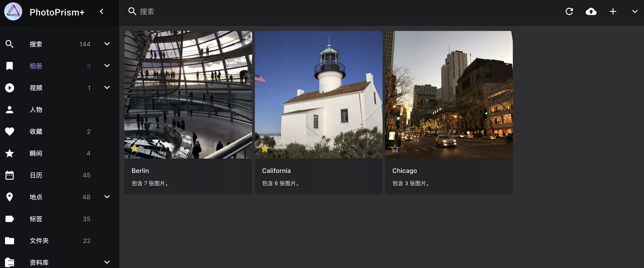Unfavorite the Berlin album star
Screen dimensions: 644x268
click(x=135, y=148)
